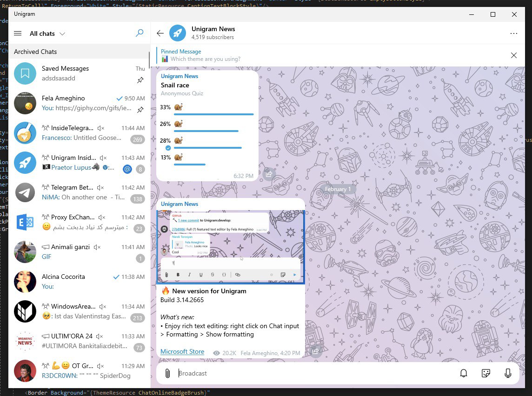Go back with the arrow beside Unigram News
This screenshot has height=396, width=532.
[x=160, y=33]
